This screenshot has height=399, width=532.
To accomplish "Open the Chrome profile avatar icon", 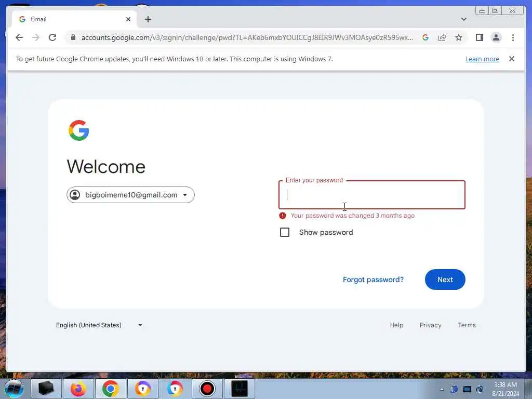I will pyautogui.click(x=496, y=37).
